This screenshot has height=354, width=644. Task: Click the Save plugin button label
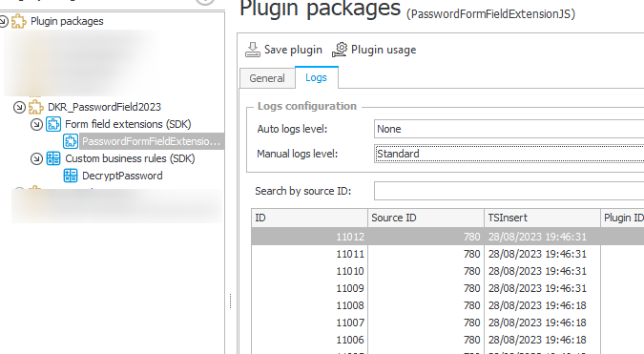[x=293, y=50]
